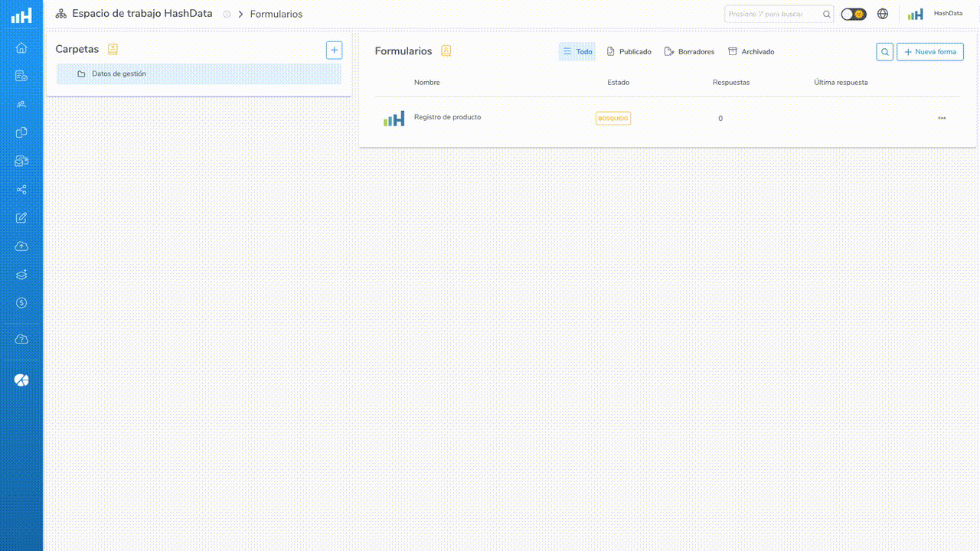Open the HashData account menu
The image size is (980, 551).
[x=935, y=14]
